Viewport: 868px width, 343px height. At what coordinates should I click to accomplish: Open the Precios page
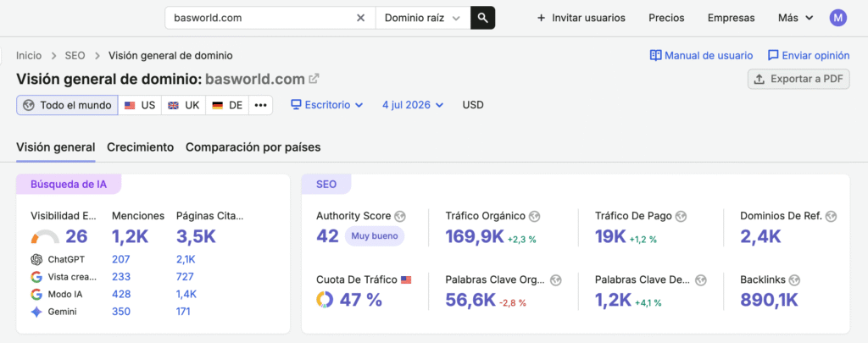click(x=666, y=18)
